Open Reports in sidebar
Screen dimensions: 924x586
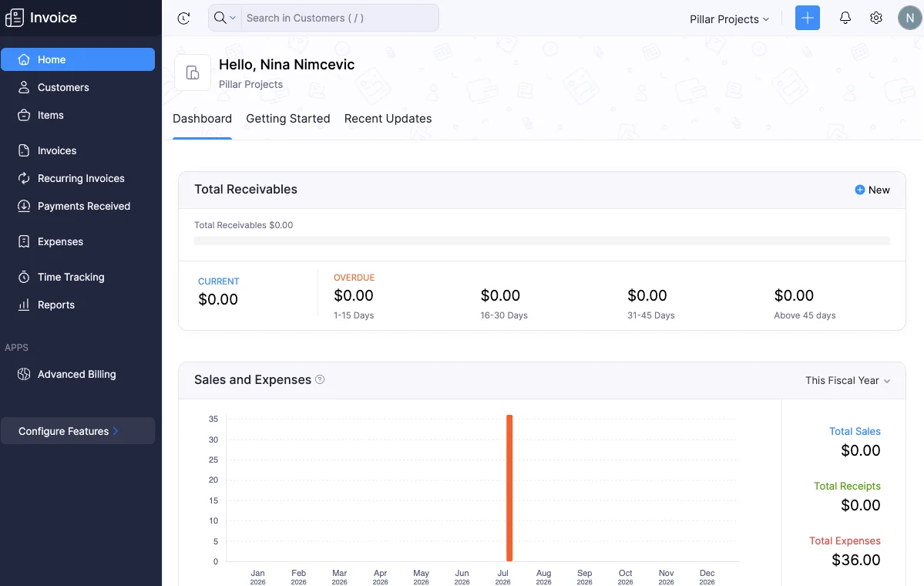[78, 305]
